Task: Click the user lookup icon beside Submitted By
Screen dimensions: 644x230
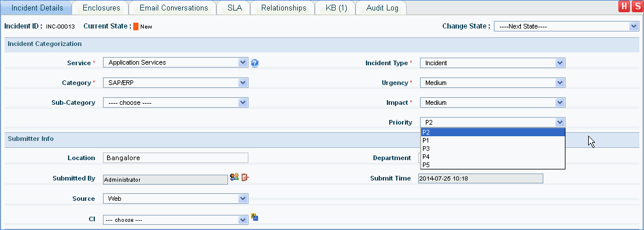Action: (x=234, y=178)
